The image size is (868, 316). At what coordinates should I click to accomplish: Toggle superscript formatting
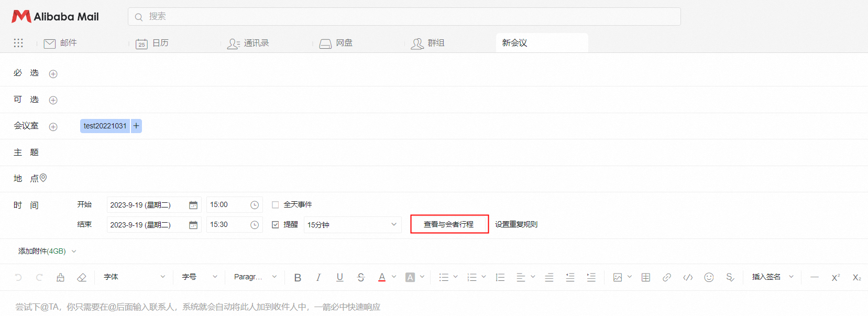tap(836, 277)
